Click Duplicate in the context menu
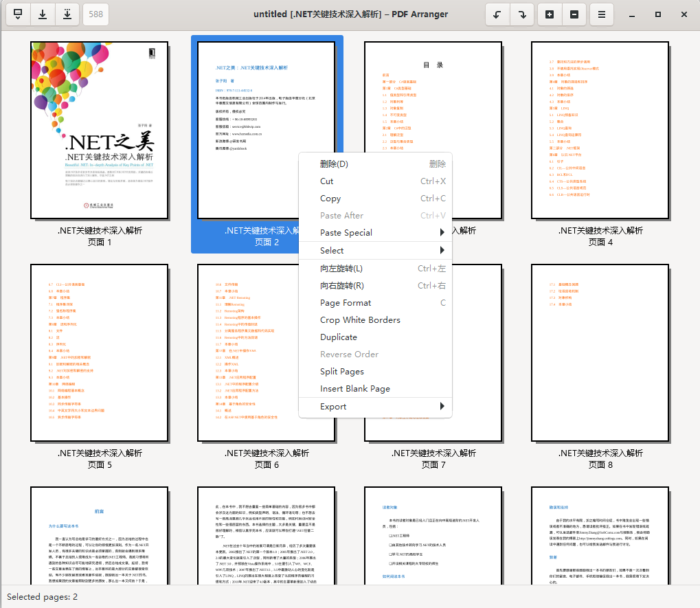This screenshot has height=608, width=700. pos(376,337)
